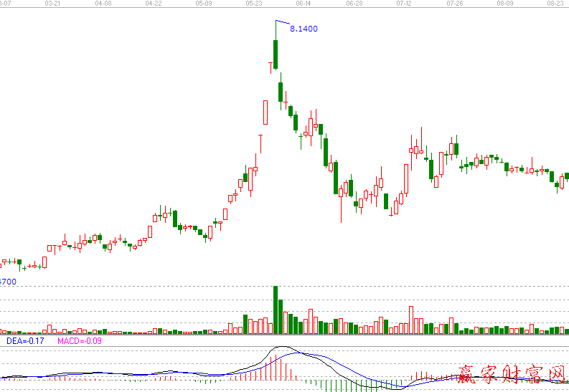
Task: Select the 03-21 date on the time axis
Action: click(x=52, y=4)
